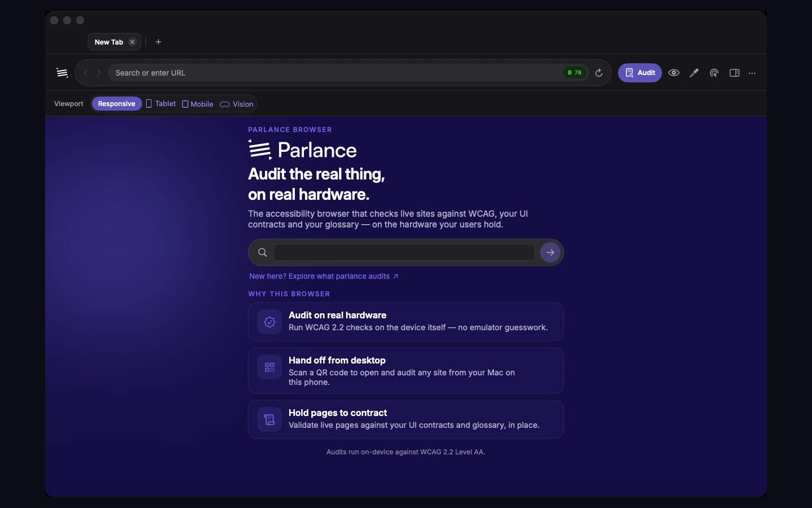This screenshot has height=508, width=812.
Task: Open the Hold pages to contract card
Action: click(x=406, y=419)
